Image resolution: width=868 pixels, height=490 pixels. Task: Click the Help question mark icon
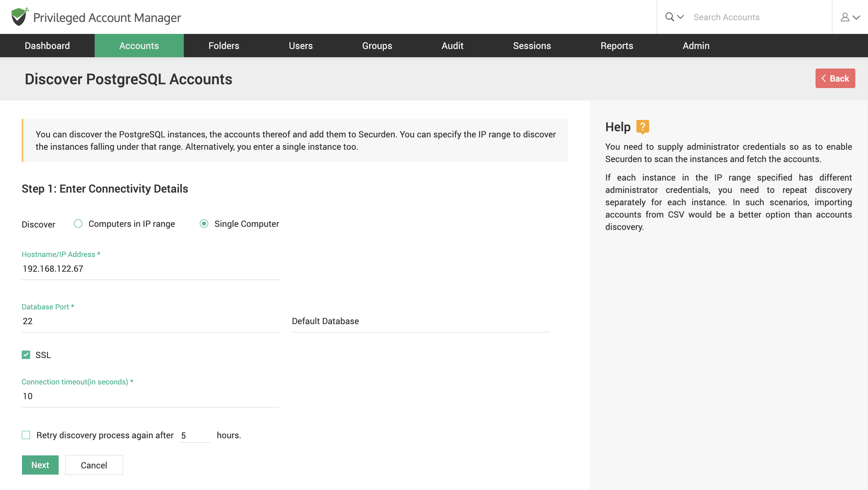643,126
